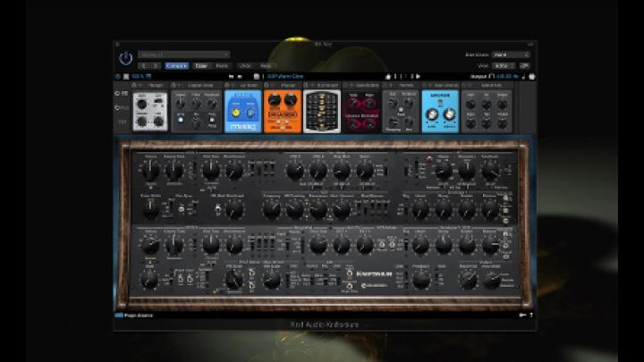Open the View size dropdown

tap(504, 65)
